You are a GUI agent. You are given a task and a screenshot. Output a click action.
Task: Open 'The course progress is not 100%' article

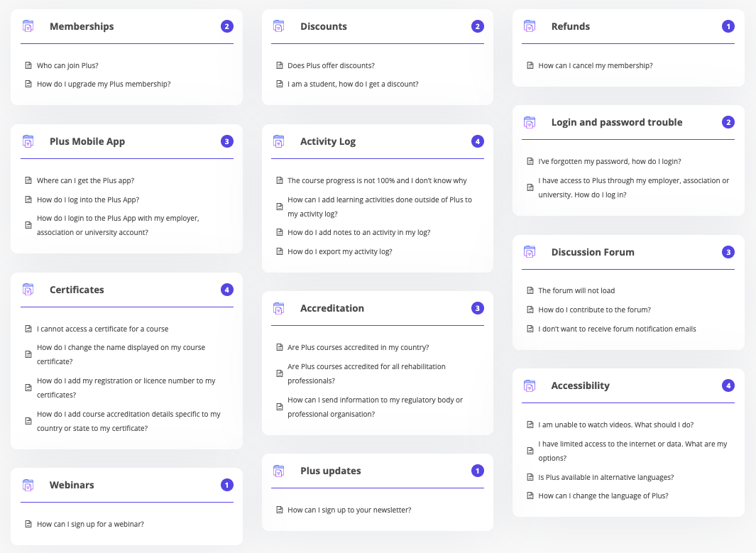(377, 180)
